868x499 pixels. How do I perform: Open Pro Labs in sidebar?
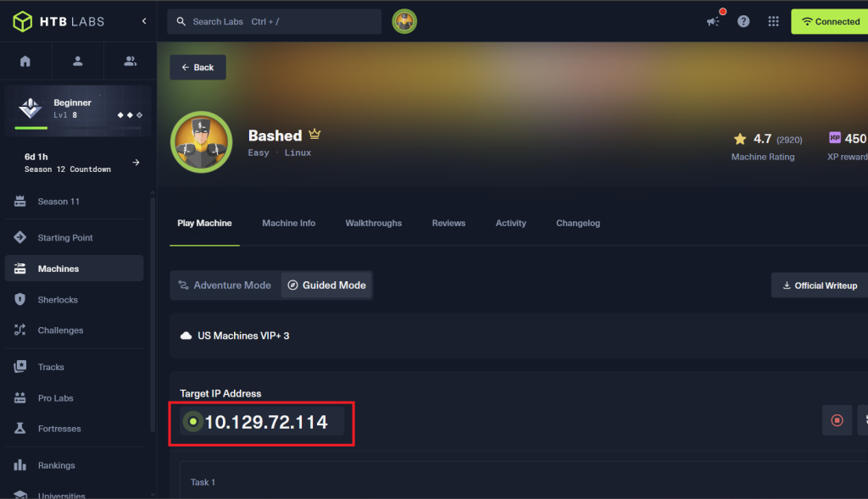coord(75,398)
